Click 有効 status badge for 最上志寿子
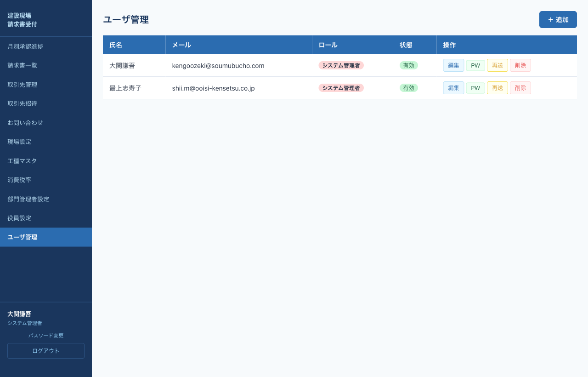588x377 pixels. click(409, 88)
